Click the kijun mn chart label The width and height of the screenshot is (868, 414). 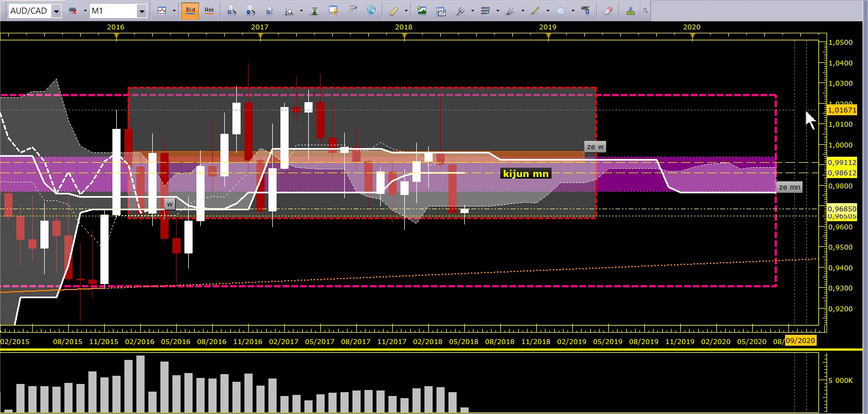pyautogui.click(x=525, y=174)
